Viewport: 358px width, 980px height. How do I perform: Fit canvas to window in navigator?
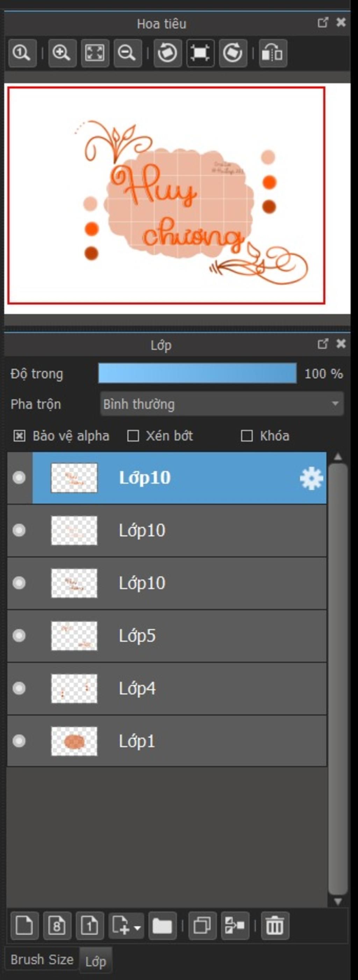point(95,53)
